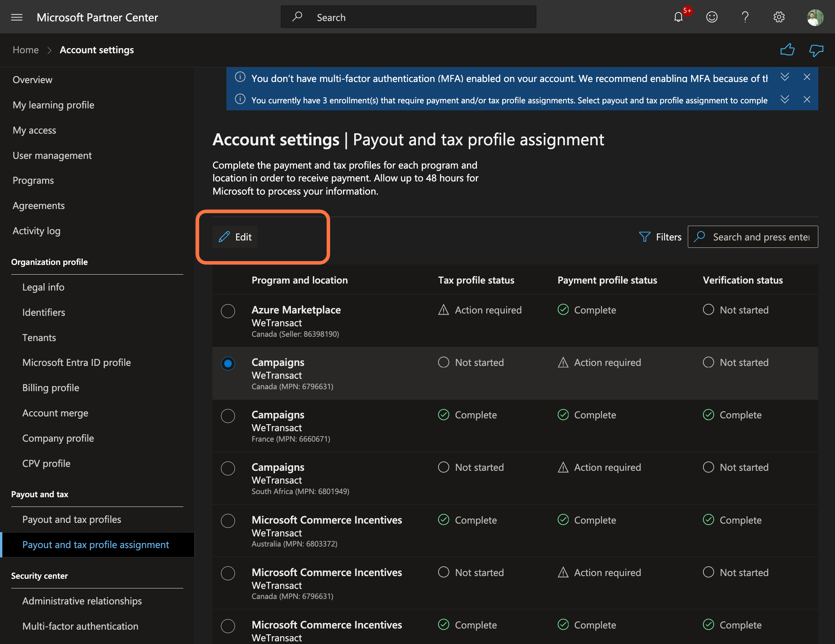
Task: Open Legal info under Organization profile
Action: [43, 287]
